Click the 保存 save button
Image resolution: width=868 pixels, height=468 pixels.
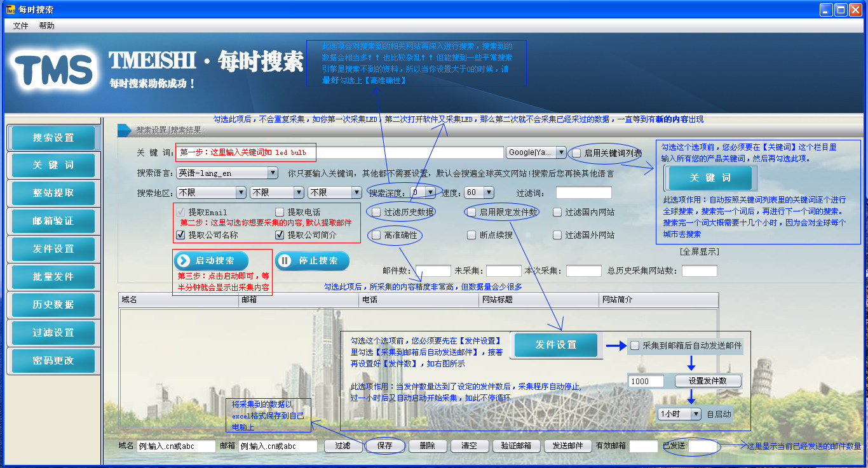tap(384, 446)
